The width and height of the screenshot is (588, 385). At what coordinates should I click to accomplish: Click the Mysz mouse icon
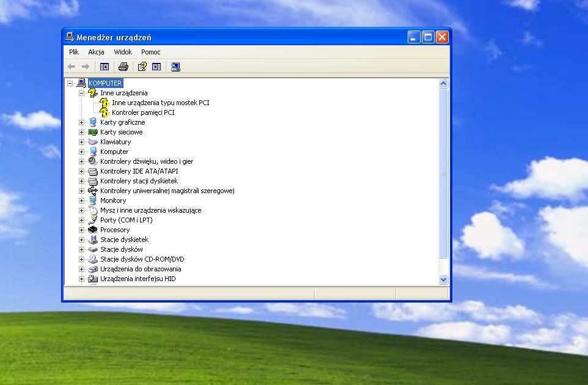[x=93, y=210]
